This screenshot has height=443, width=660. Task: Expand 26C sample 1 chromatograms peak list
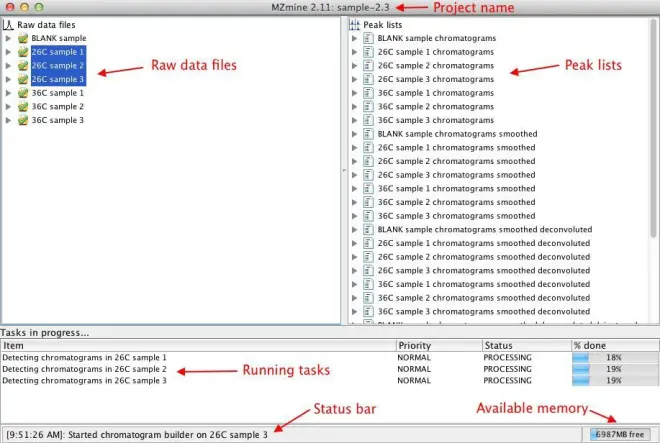coord(354,52)
